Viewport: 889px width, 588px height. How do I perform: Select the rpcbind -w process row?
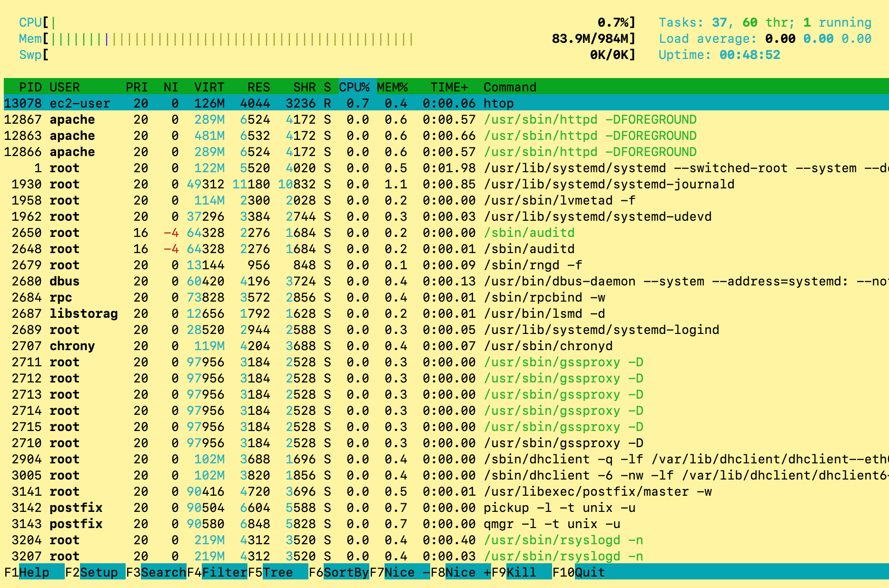tap(446, 297)
